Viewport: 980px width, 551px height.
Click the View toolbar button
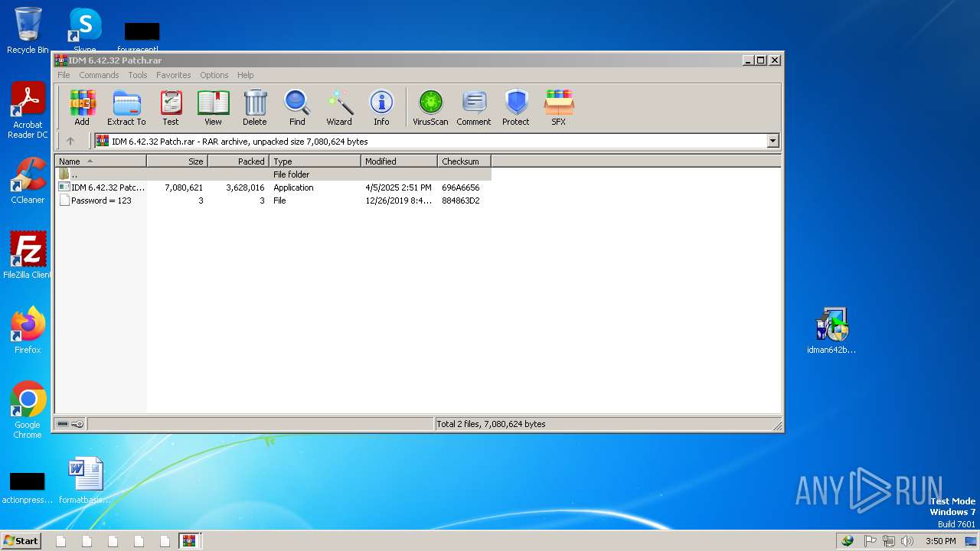[213, 107]
